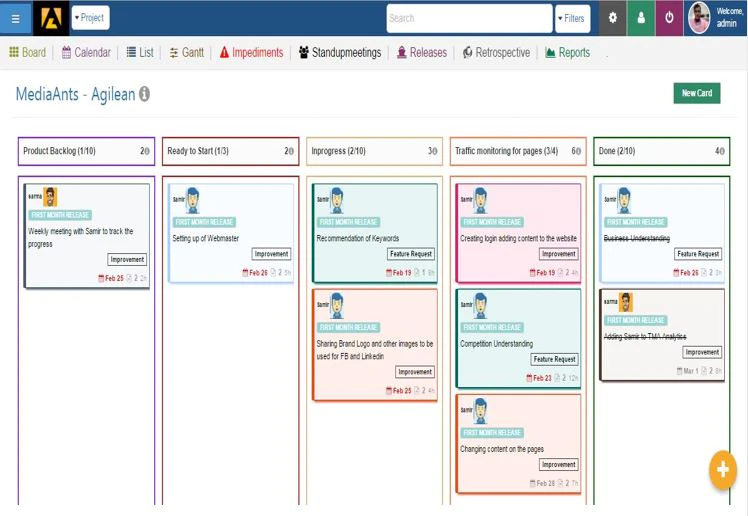Click the power logout icon
748x516 pixels.
point(669,18)
